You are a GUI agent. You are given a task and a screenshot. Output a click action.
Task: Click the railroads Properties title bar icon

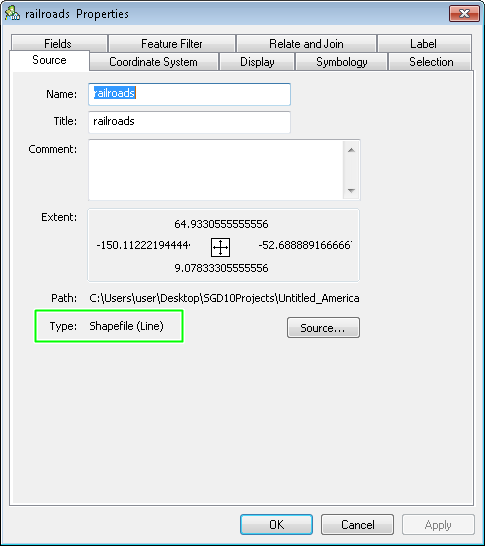pyautogui.click(x=12, y=14)
